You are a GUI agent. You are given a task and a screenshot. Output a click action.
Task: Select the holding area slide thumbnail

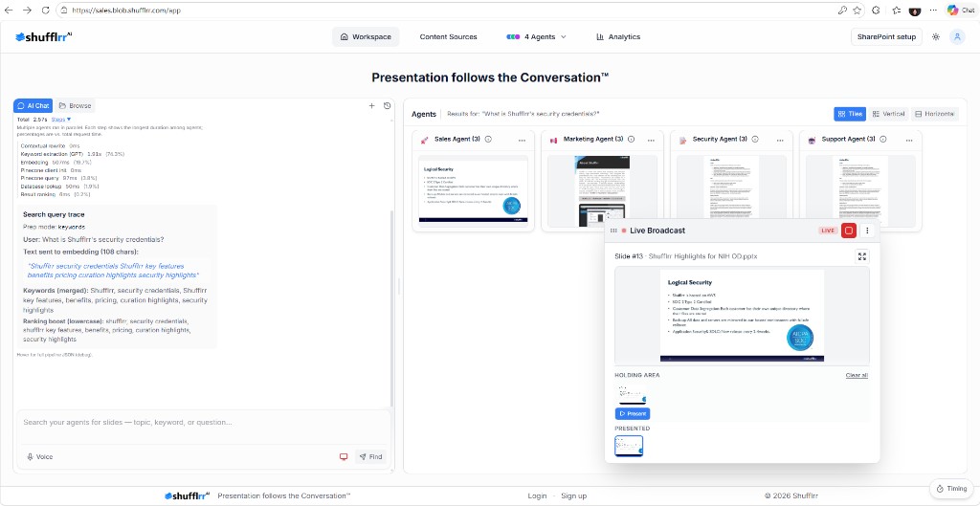[631, 395]
